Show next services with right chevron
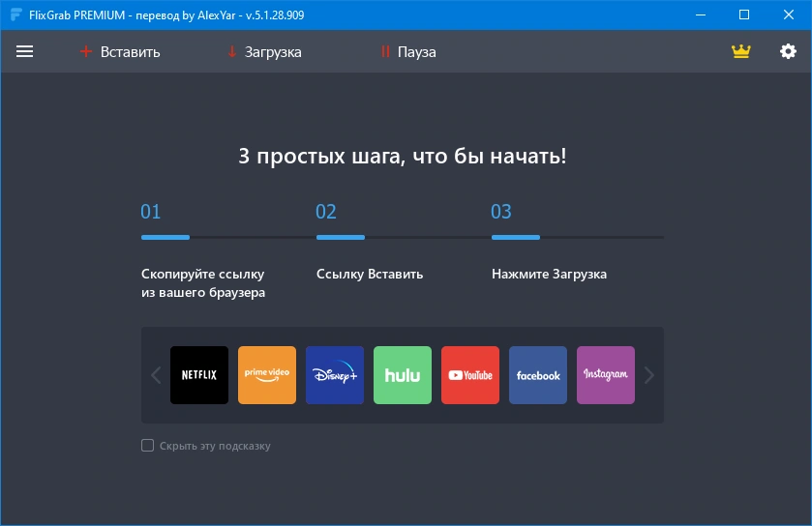Screen dimensions: 812x526 (x=648, y=375)
